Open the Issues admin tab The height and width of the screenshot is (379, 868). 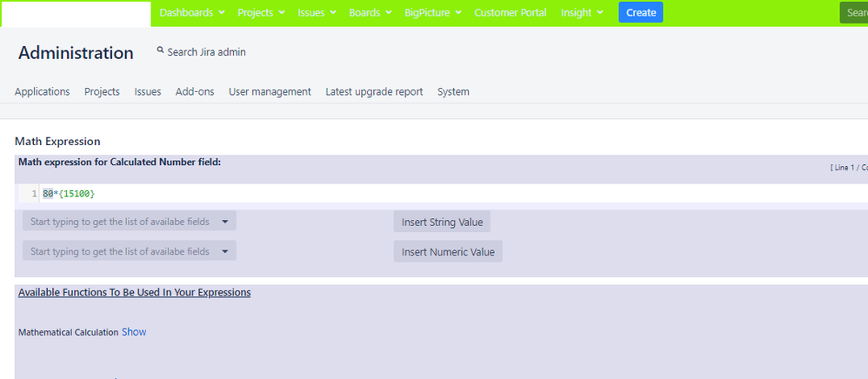[148, 92]
